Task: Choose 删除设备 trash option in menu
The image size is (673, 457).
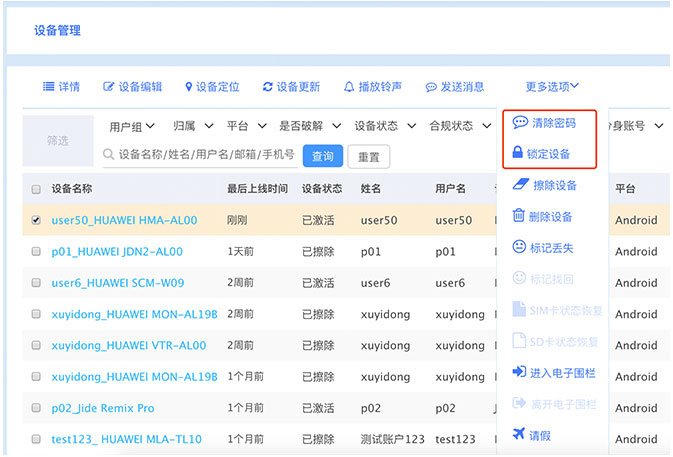Action: click(x=519, y=216)
